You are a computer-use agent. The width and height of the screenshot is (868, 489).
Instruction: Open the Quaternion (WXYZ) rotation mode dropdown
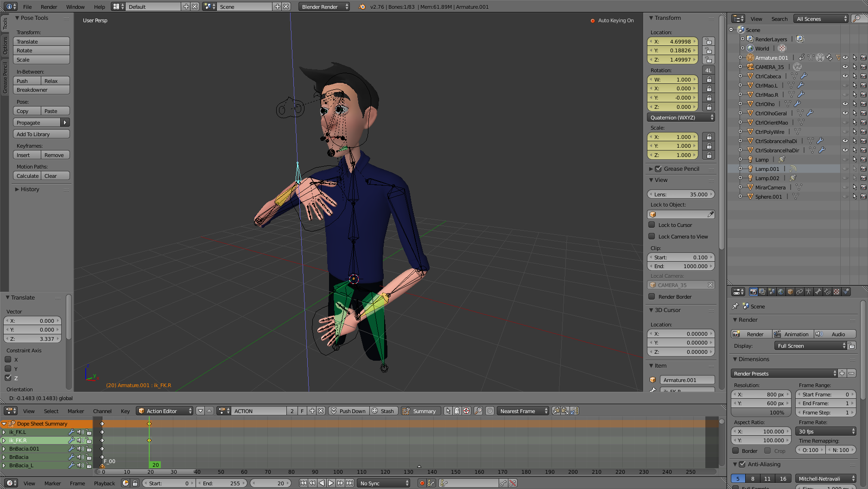(x=680, y=118)
